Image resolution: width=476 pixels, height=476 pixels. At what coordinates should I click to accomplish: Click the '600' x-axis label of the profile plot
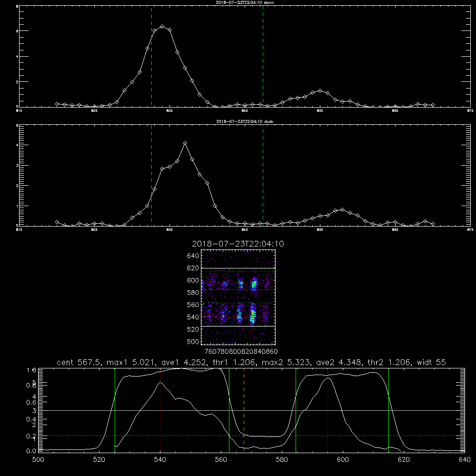343,460
